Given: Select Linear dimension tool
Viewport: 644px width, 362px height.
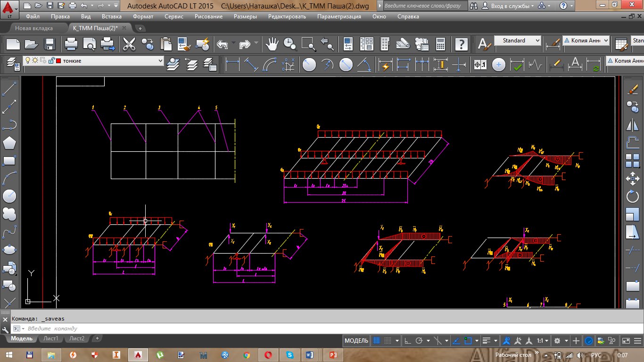Looking at the screenshot, I should [233, 64].
